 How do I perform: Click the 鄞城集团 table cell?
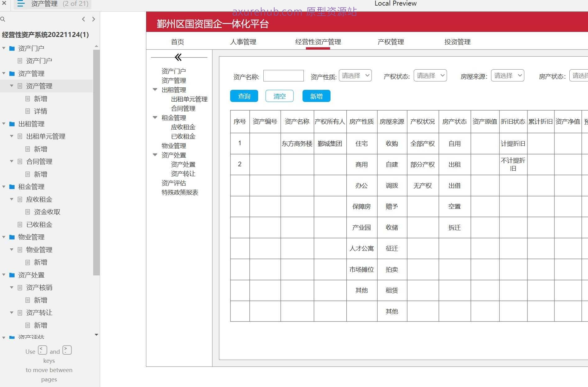(330, 144)
